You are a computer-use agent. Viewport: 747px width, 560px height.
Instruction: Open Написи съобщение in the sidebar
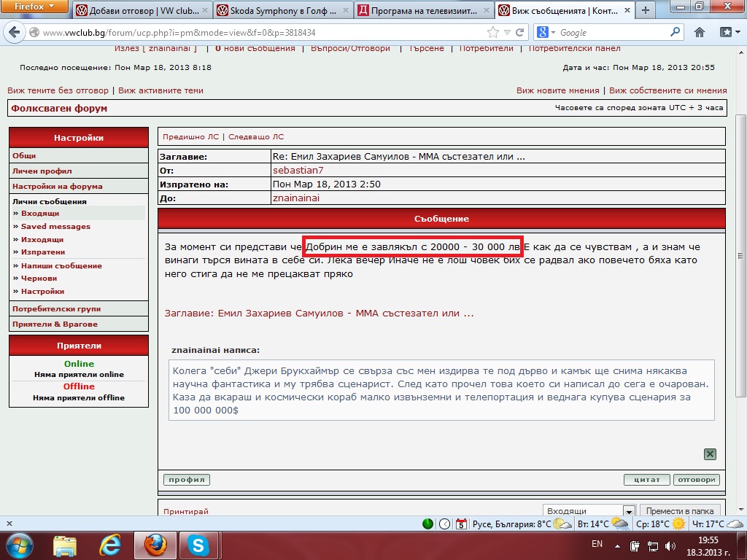click(x=61, y=265)
